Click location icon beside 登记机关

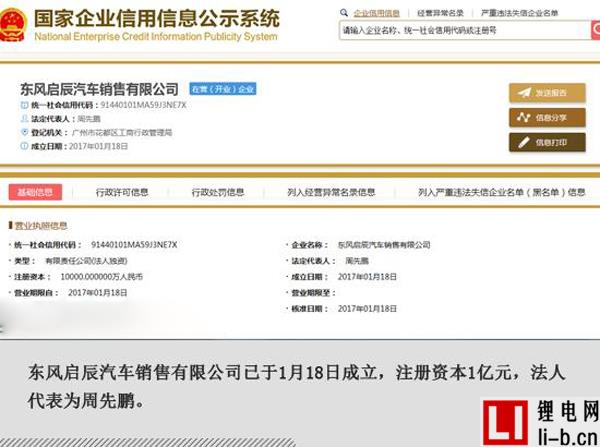(x=24, y=132)
